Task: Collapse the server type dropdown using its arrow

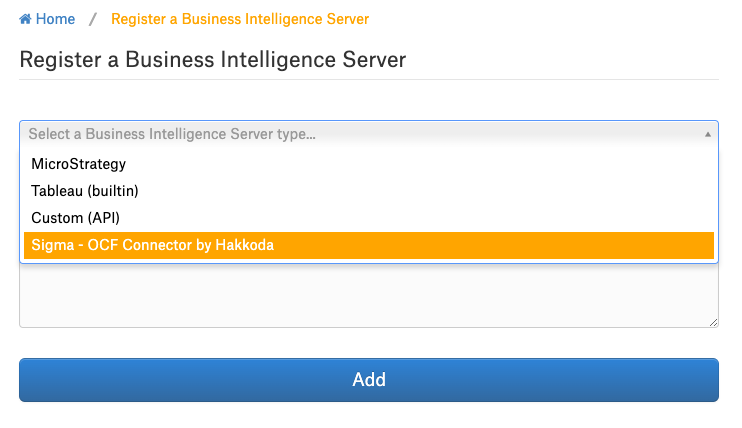Action: click(707, 134)
